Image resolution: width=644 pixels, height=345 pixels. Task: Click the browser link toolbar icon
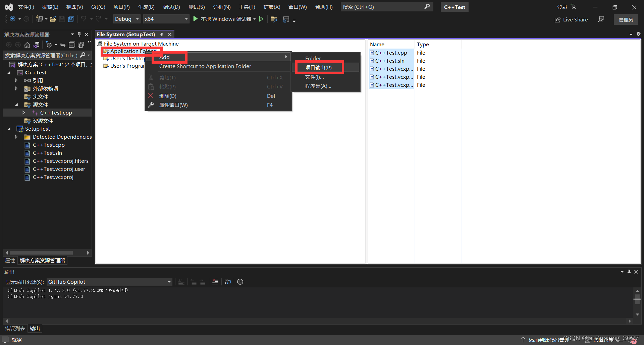point(286,19)
